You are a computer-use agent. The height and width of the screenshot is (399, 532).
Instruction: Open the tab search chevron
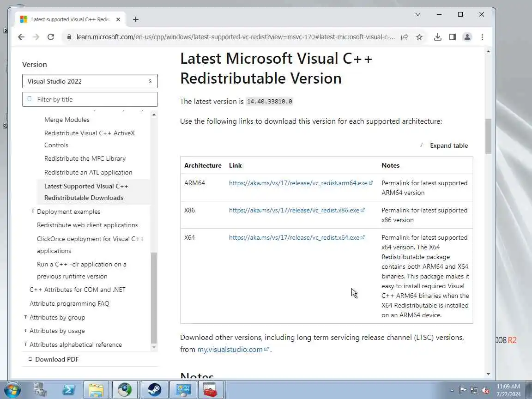418,14
